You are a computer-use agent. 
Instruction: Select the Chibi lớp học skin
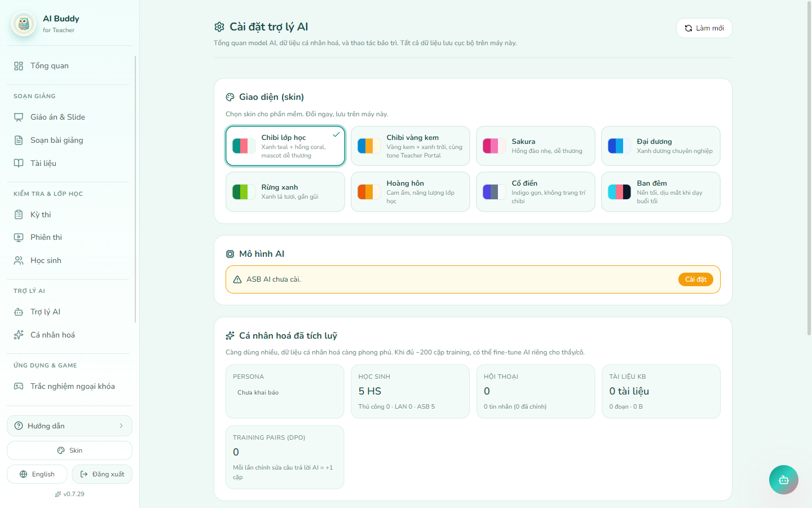[285, 146]
